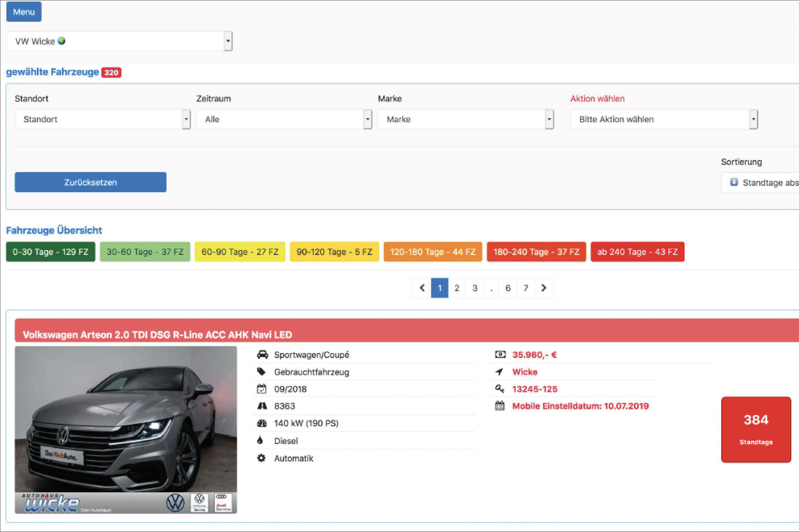Select the ab 240 Tage - 43 FZ filter
Screen dimensions: 799x532
pos(637,252)
